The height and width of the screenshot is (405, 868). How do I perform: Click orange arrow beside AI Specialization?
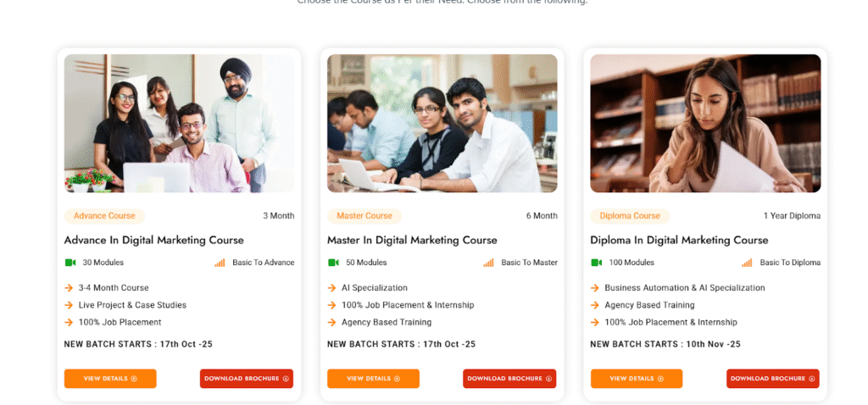332,288
